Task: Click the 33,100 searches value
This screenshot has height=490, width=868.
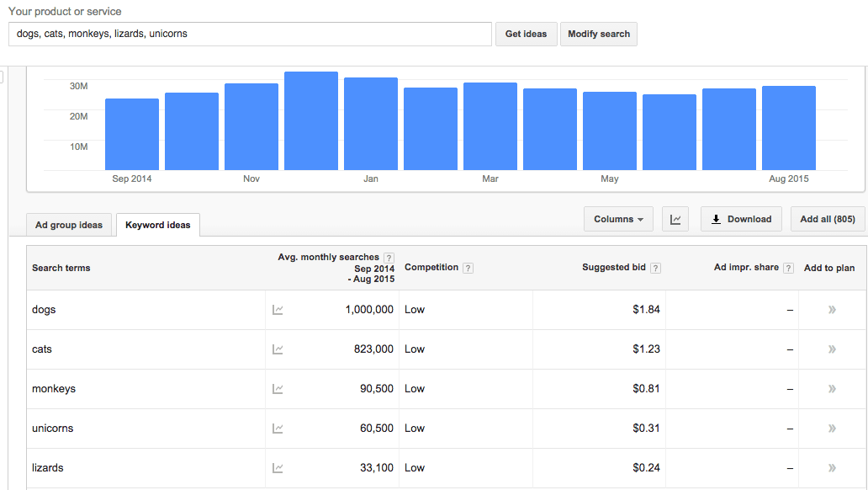Action: [x=377, y=468]
